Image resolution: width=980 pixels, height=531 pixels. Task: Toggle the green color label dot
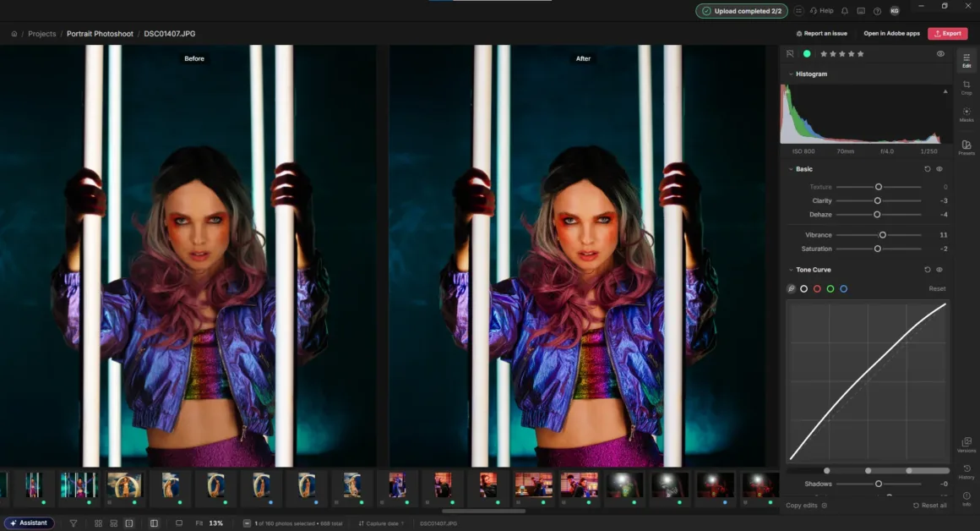(x=807, y=54)
